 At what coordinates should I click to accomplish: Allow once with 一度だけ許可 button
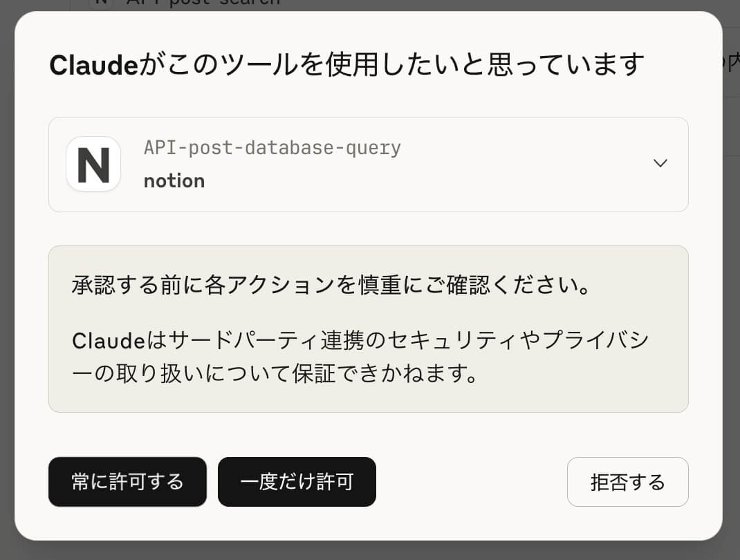(297, 482)
